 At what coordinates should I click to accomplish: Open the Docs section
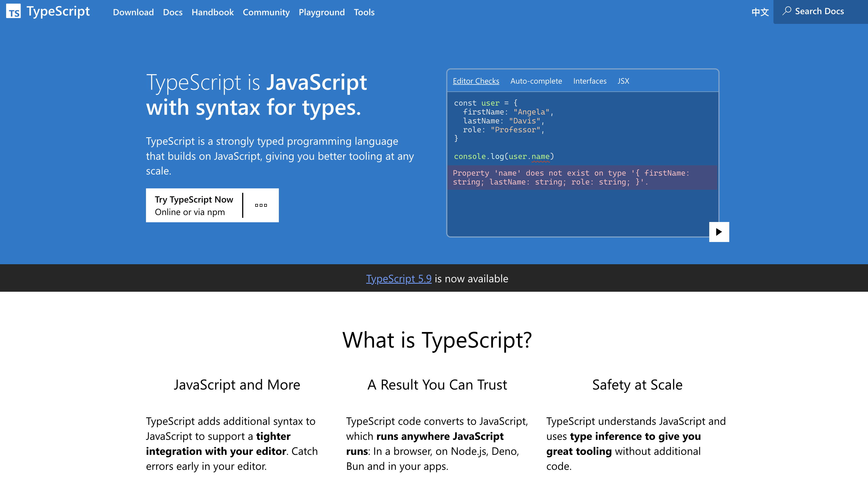pos(172,12)
